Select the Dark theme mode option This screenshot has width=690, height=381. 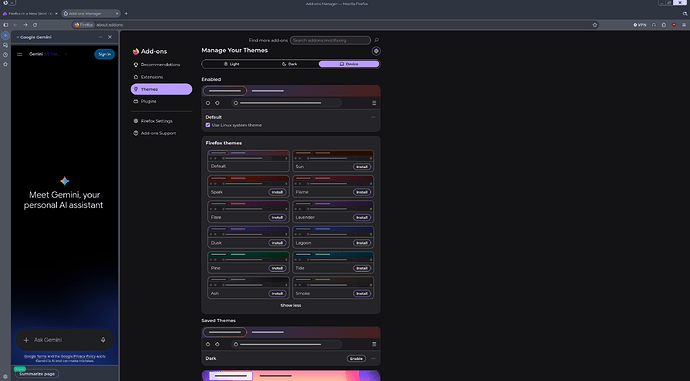point(290,64)
